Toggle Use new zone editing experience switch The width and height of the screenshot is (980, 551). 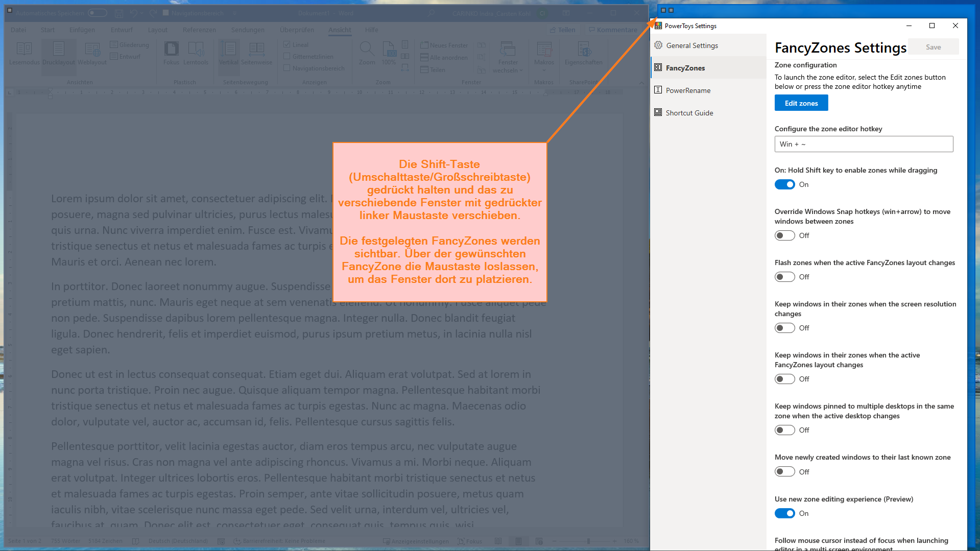[784, 513]
